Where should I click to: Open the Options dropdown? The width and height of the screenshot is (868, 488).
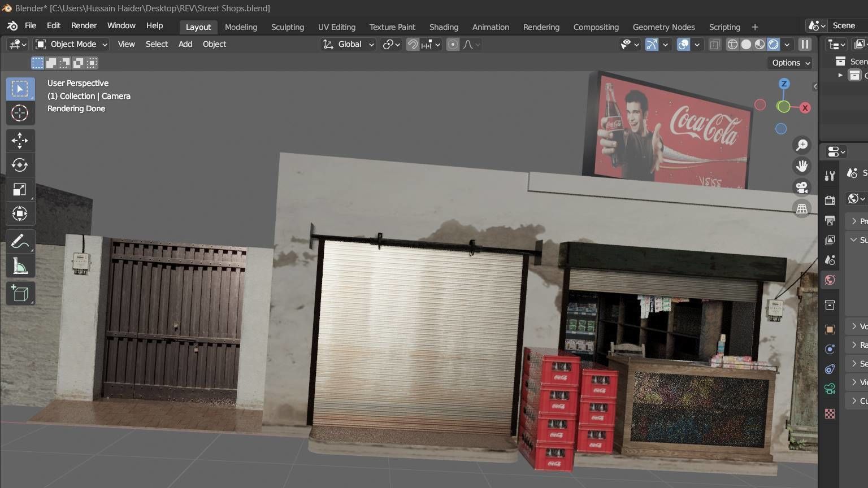790,63
